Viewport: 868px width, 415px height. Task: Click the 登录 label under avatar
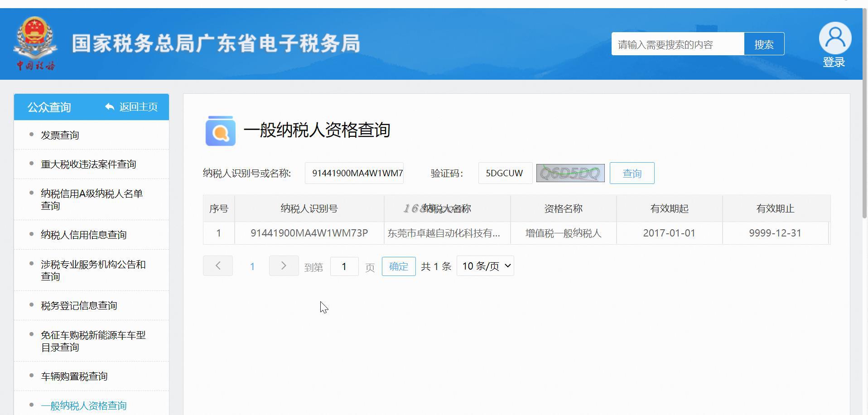(834, 62)
